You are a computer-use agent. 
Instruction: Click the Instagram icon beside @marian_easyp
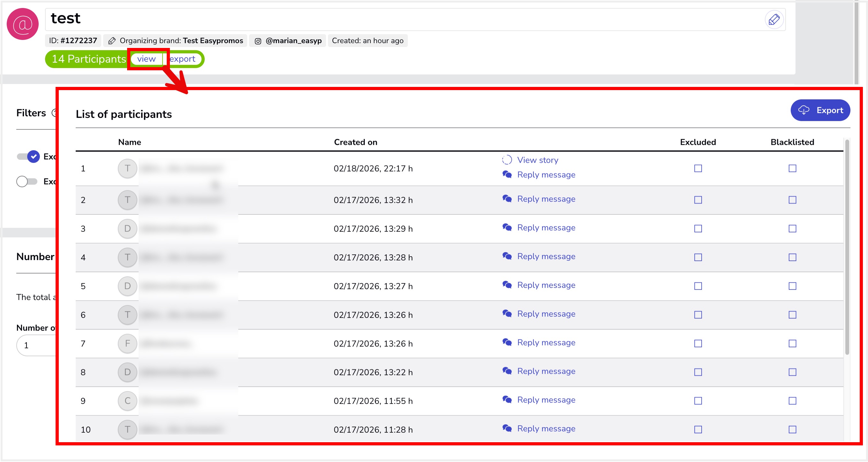click(258, 41)
